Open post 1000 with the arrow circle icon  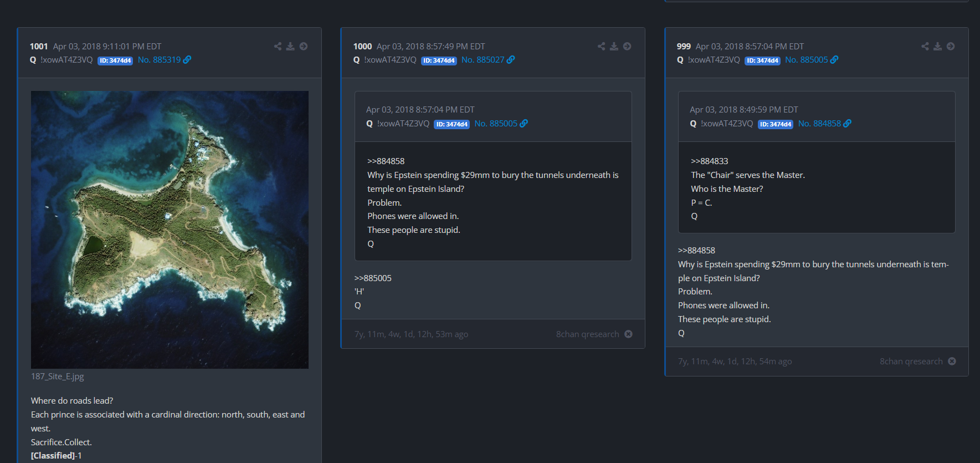coord(627,47)
